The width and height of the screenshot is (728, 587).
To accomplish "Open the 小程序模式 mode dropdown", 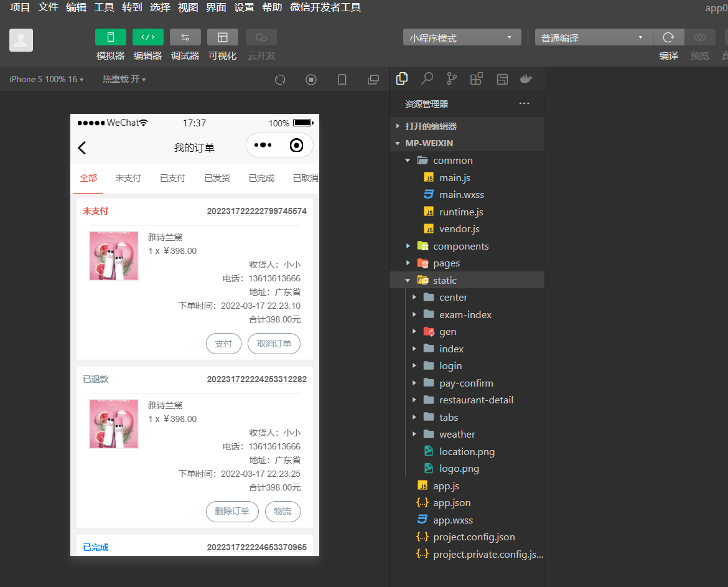I will tap(462, 37).
